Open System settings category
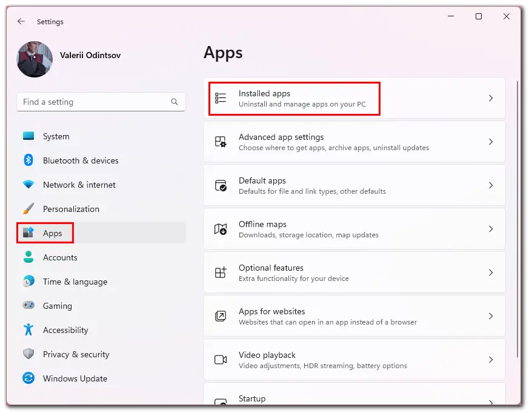Screen dimensions: 532x416 coord(101,136)
